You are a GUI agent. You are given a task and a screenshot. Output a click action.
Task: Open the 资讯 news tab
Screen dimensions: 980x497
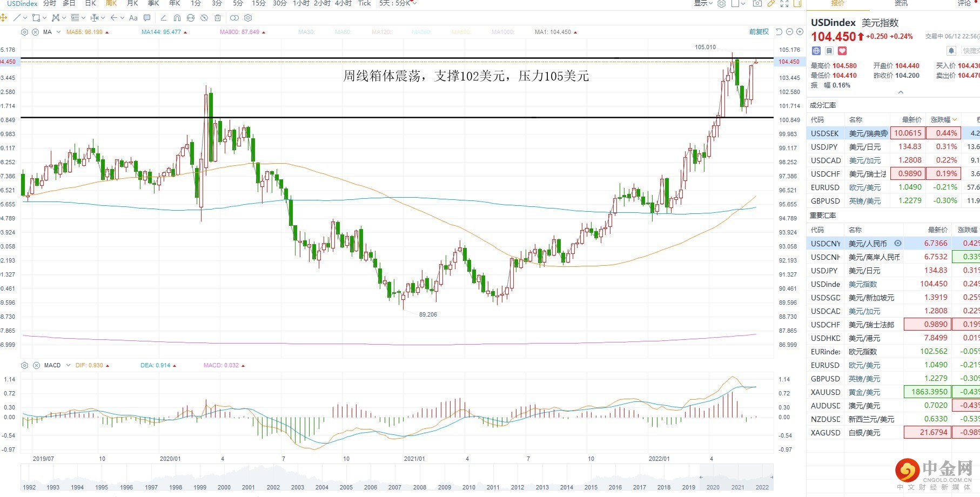[901, 3]
